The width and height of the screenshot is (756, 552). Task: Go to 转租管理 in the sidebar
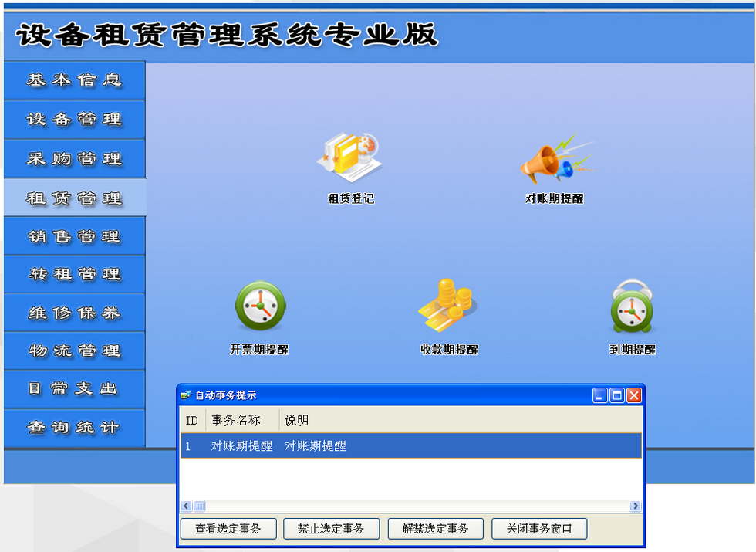pos(75,274)
